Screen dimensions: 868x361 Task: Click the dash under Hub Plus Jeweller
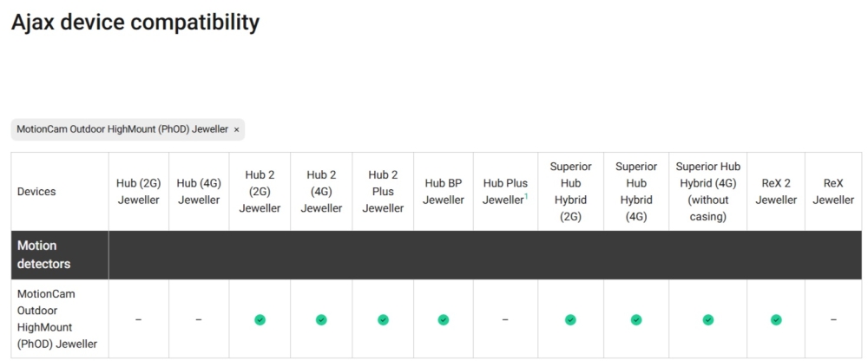click(505, 319)
